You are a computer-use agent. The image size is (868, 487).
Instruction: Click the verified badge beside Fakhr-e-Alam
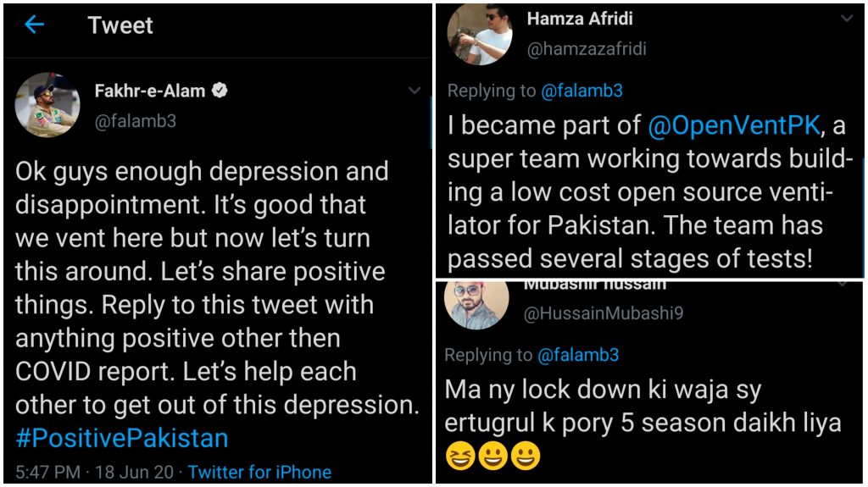pos(220,91)
